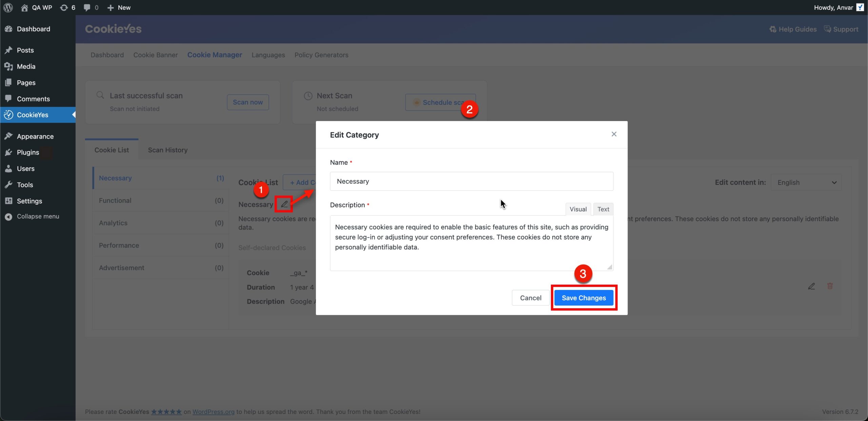Open Appearance in the sidebar
The height and width of the screenshot is (421, 868).
pos(38,136)
